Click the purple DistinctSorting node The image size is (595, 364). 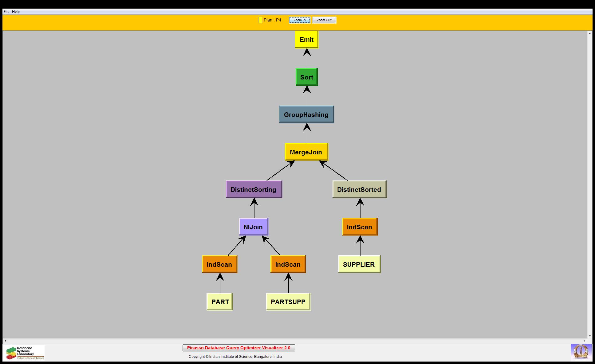(254, 189)
